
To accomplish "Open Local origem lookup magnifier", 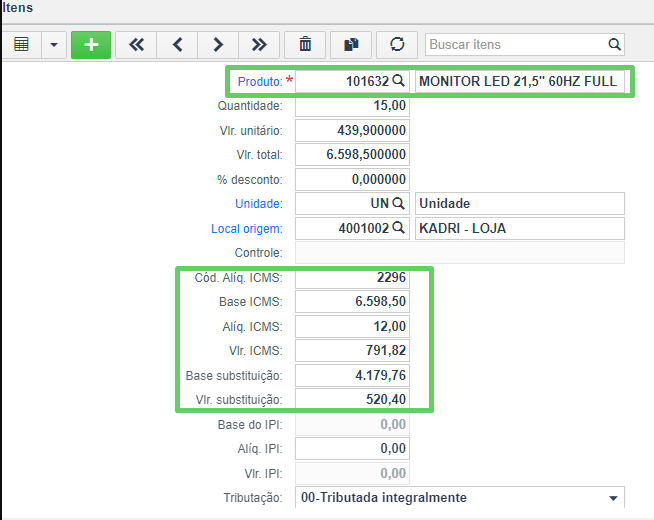I will (399, 228).
